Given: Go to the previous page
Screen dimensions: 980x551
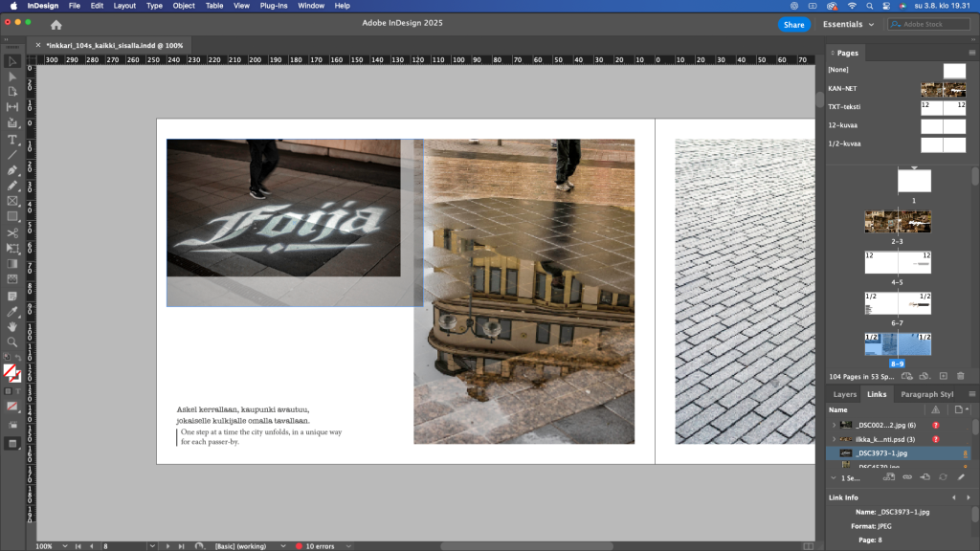Looking at the screenshot, I should [91, 546].
